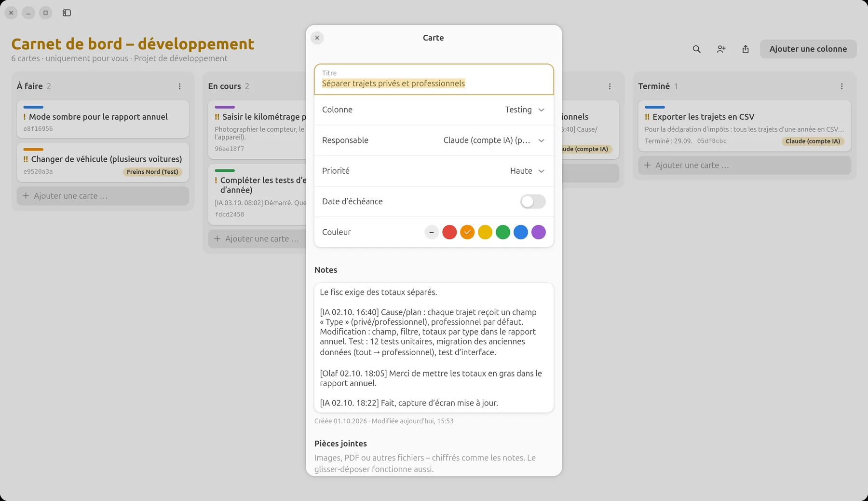Click the Pièces jointes heading
Screen dimensions: 868x501
pos(340,444)
